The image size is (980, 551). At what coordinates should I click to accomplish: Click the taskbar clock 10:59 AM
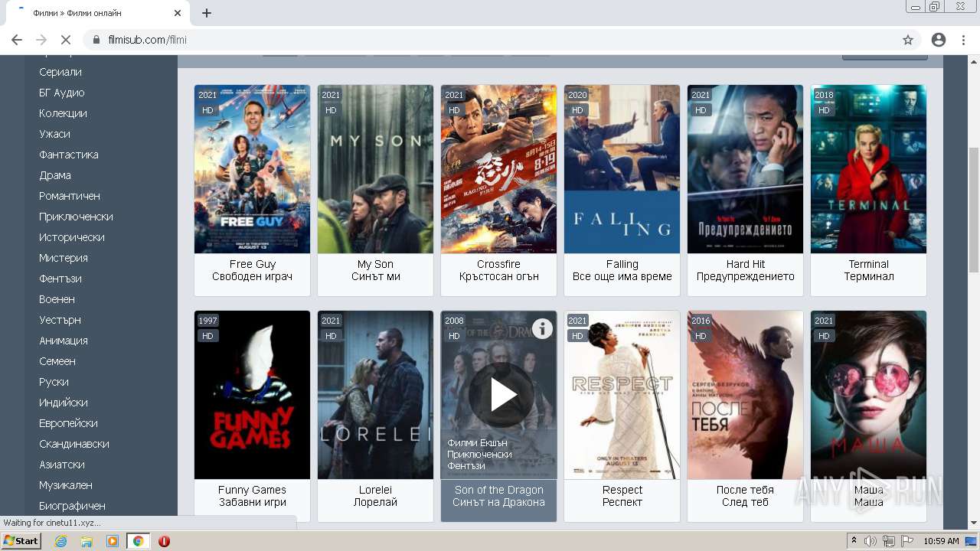941,541
